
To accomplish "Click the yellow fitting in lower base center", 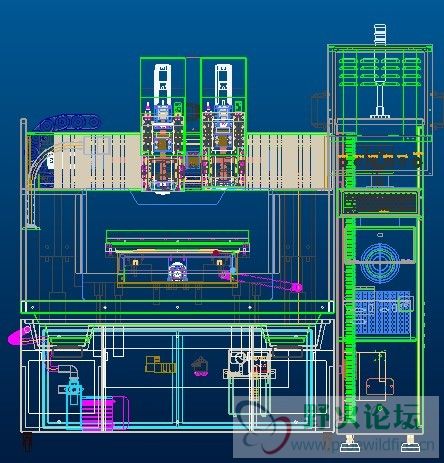I will [160, 364].
